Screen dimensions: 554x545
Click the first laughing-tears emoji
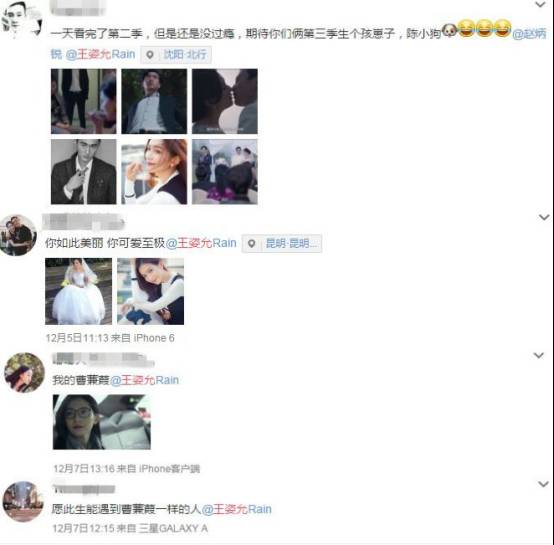coord(466,28)
